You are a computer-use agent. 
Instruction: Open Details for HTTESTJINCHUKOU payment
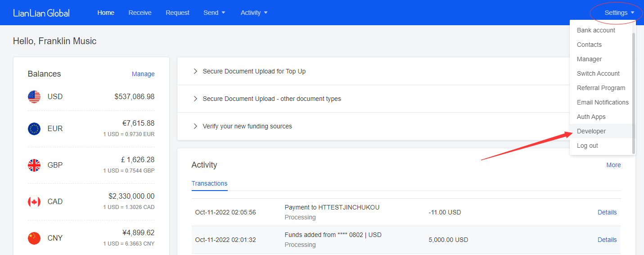607,212
